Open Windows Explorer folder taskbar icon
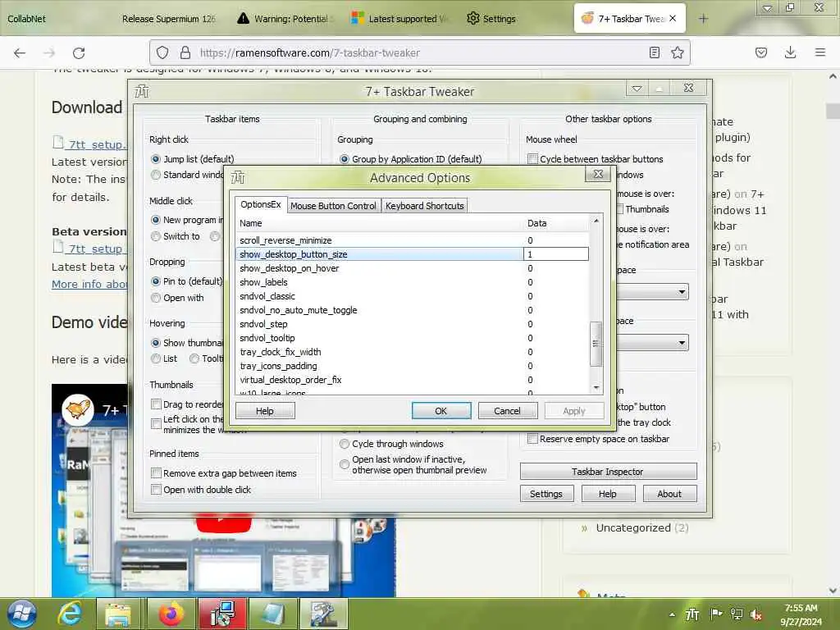Image resolution: width=840 pixels, height=630 pixels. pos(118,614)
